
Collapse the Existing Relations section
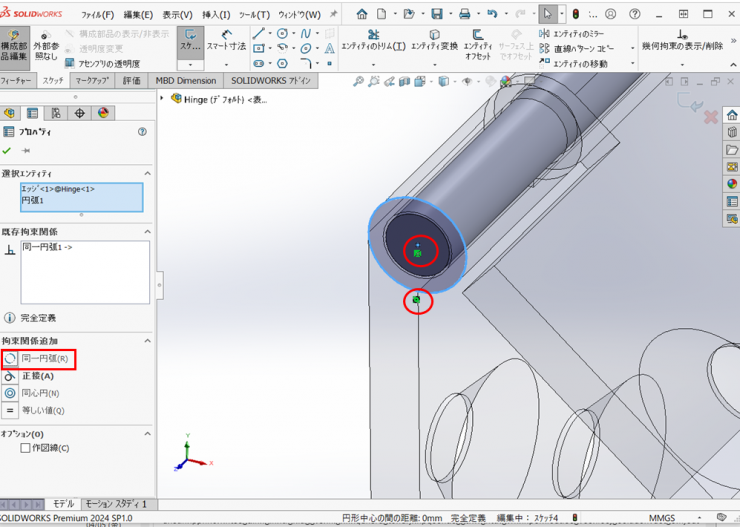(x=148, y=231)
